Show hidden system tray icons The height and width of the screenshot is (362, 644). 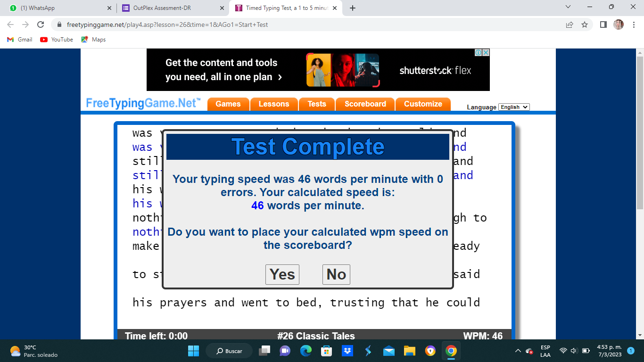[518, 351]
